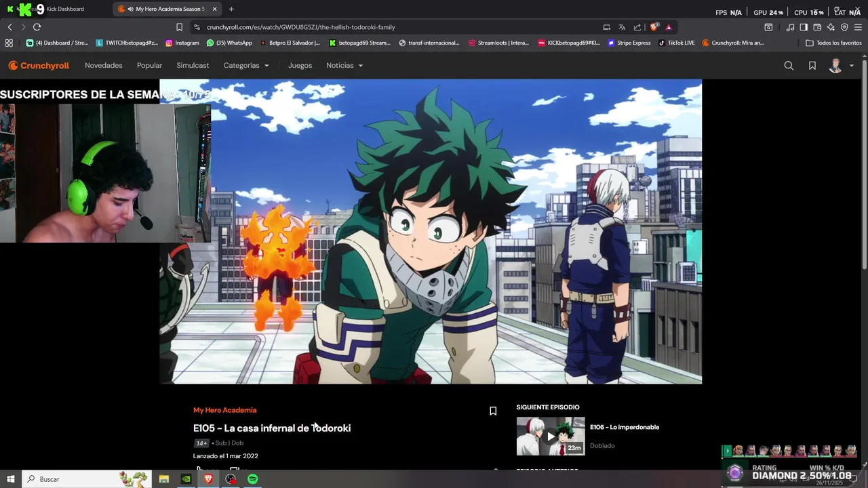The width and height of the screenshot is (868, 488).
Task: Add episode to watchlist via bookmark icon
Action: click(x=493, y=411)
